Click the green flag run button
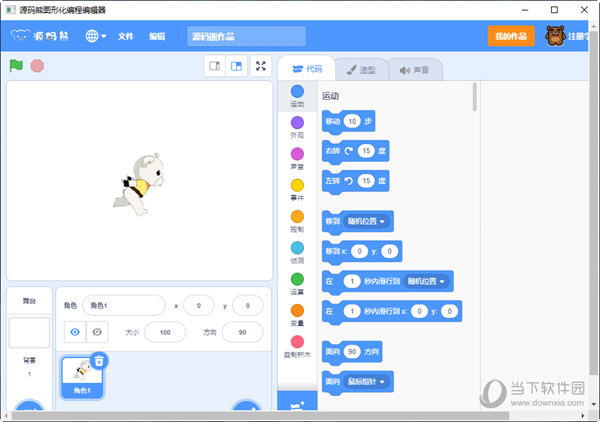 point(16,66)
